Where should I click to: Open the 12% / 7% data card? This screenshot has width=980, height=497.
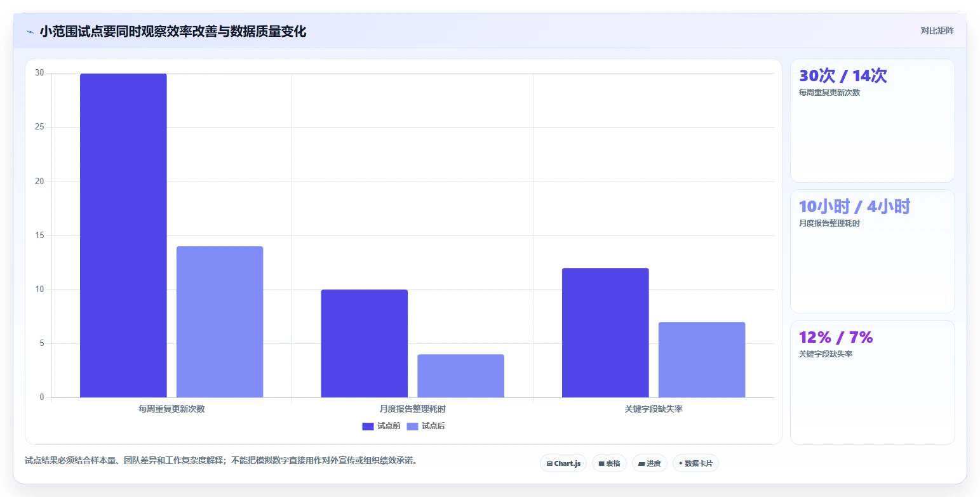pos(872,382)
